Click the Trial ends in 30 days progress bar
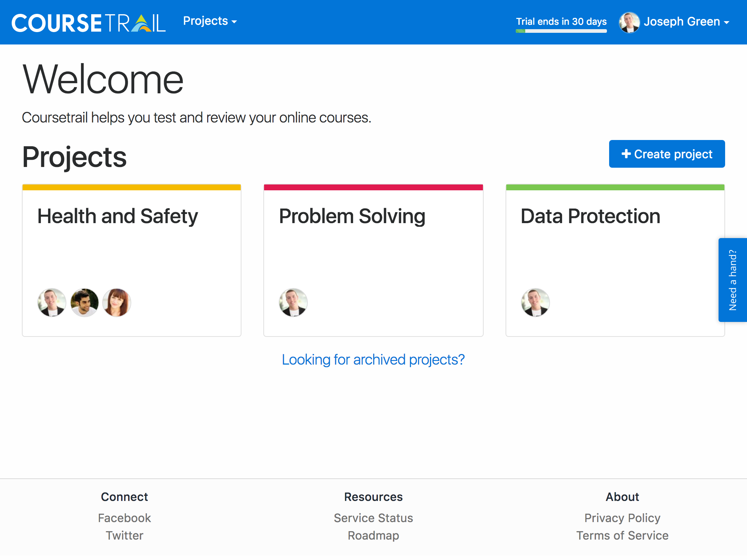 point(561,31)
